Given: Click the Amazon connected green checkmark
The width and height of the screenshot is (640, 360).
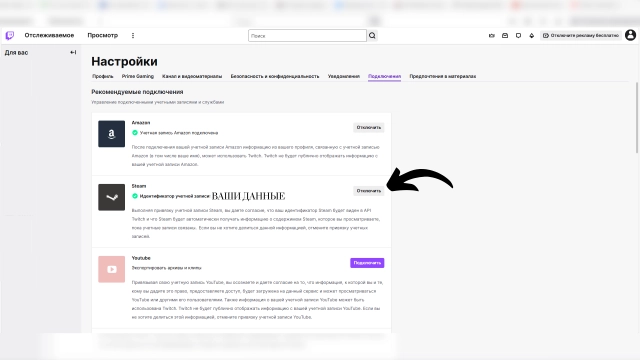Looking at the screenshot, I should pyautogui.click(x=135, y=133).
